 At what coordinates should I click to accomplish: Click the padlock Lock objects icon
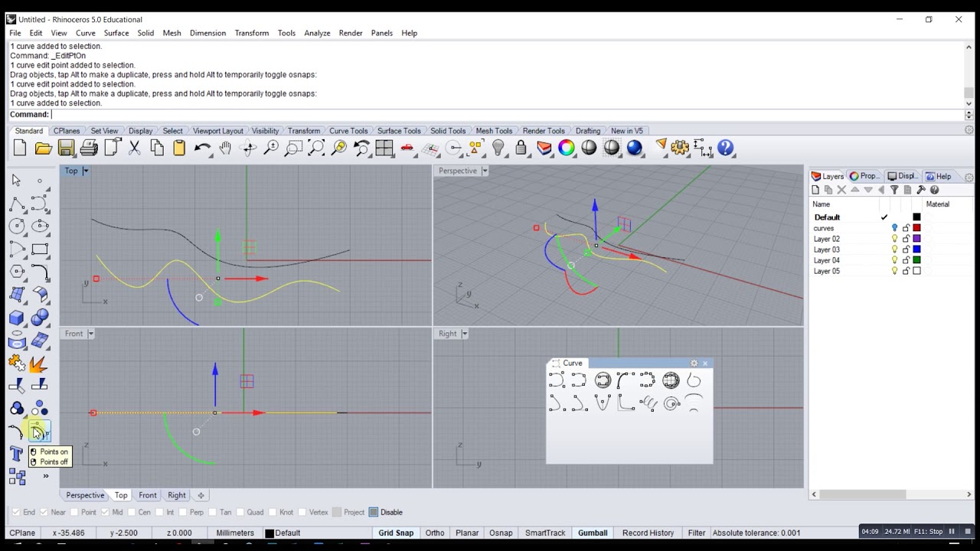coord(521,148)
